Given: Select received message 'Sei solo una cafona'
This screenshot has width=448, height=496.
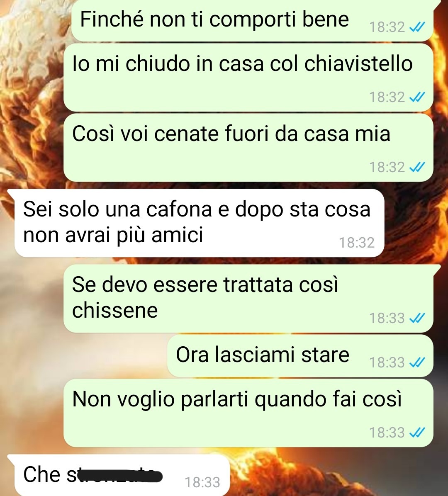Looking at the screenshot, I should (x=200, y=223).
